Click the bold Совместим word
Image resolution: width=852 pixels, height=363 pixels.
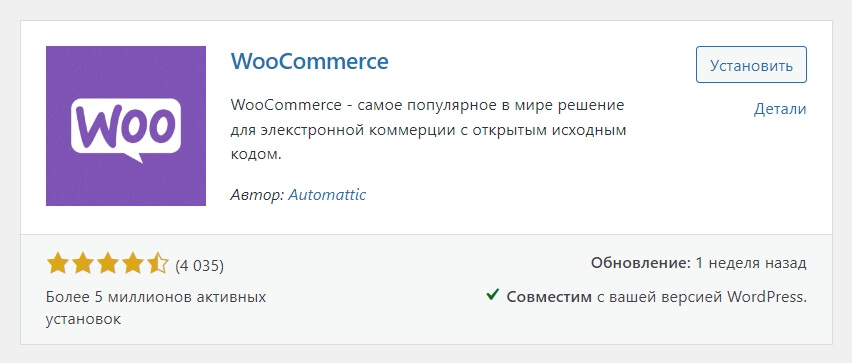549,297
